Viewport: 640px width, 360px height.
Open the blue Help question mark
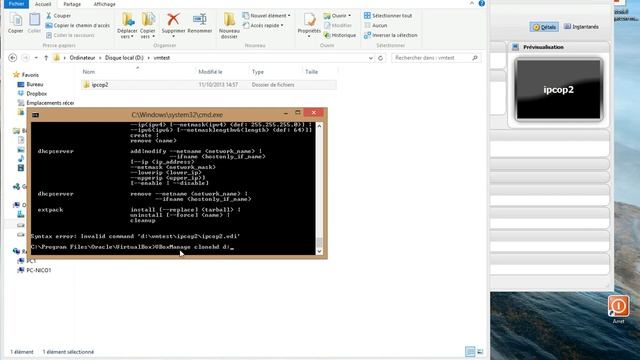tap(482, 3)
